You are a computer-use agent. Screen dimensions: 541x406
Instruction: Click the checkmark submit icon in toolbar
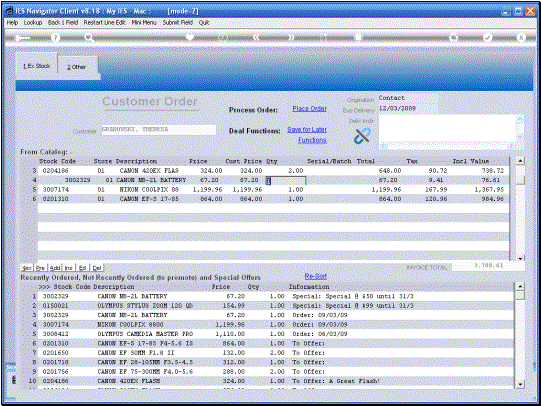487,38
